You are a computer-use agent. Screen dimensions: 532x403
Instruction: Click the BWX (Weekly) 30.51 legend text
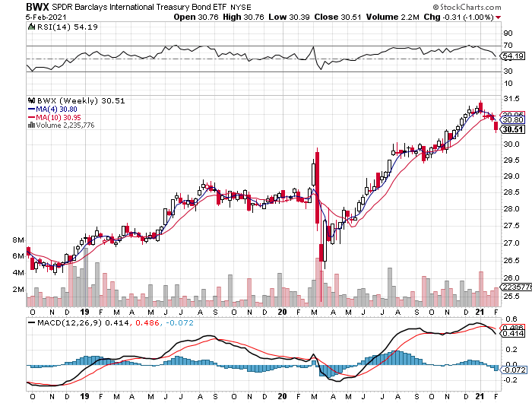tap(81, 100)
